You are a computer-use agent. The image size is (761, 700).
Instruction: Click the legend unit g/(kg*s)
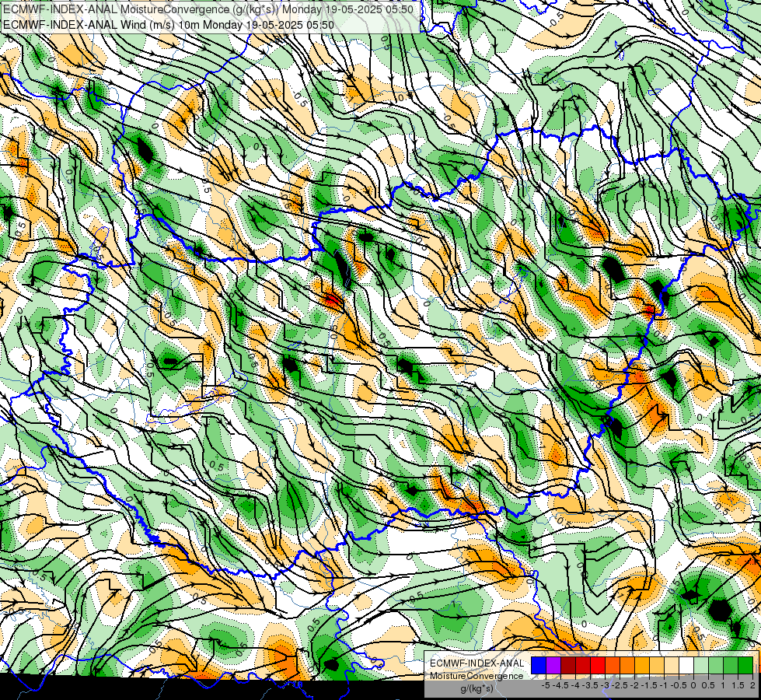[x=477, y=689]
